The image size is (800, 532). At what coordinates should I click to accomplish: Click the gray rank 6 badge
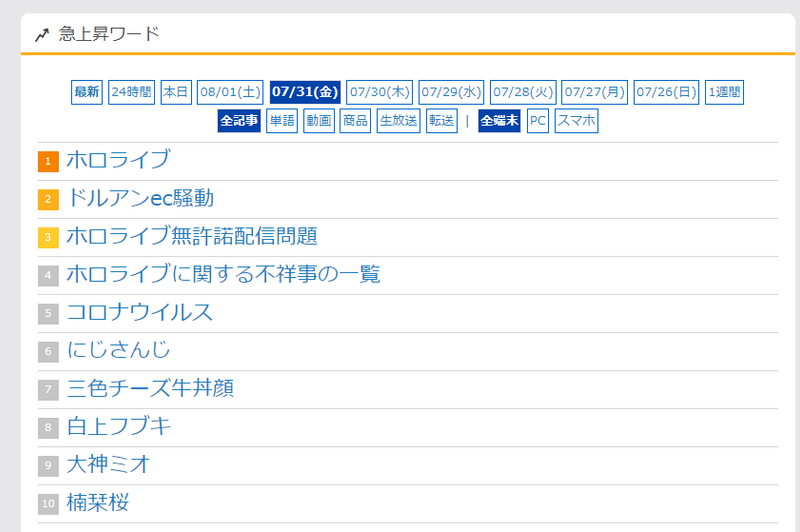point(48,352)
